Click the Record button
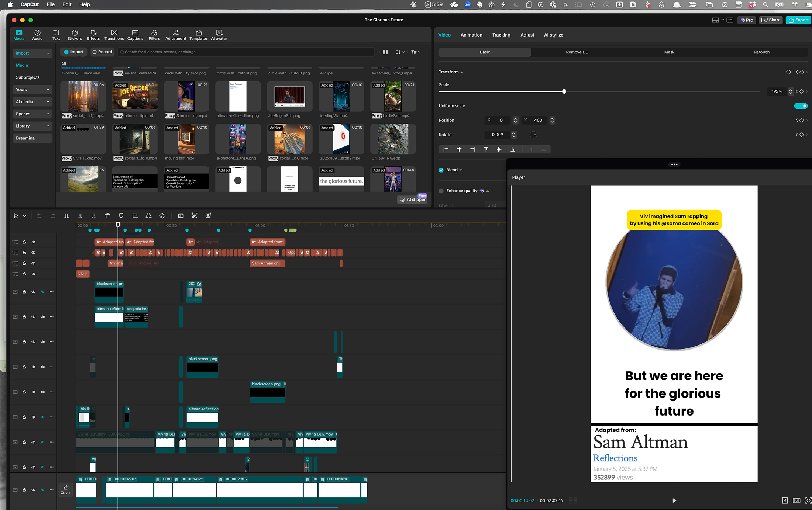The height and width of the screenshot is (510, 812). [102, 52]
